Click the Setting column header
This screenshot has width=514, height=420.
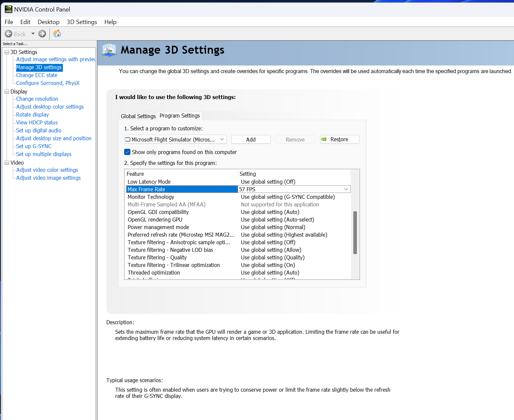coord(294,174)
